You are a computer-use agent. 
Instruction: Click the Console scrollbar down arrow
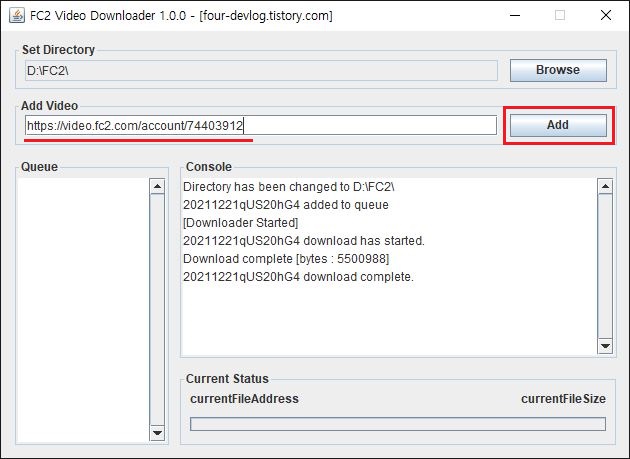tap(605, 346)
